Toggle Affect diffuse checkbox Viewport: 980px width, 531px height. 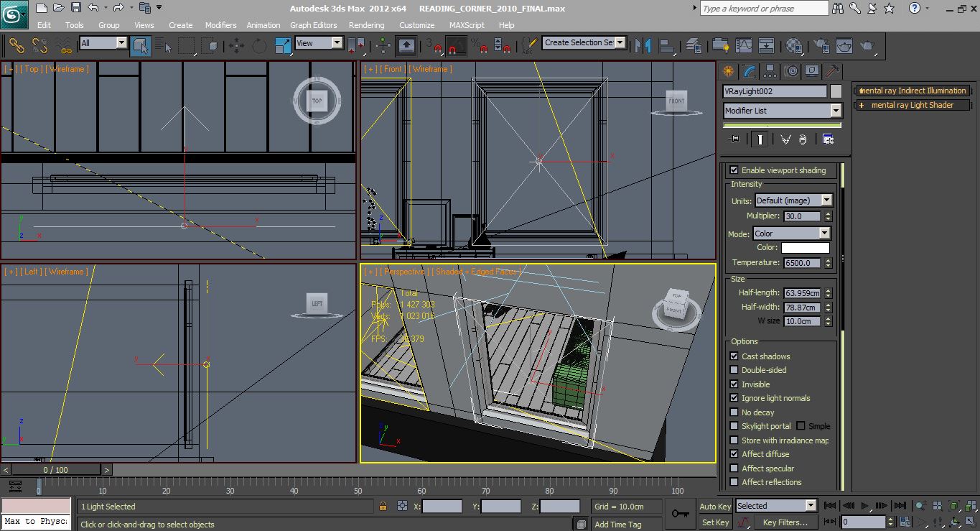pos(734,454)
